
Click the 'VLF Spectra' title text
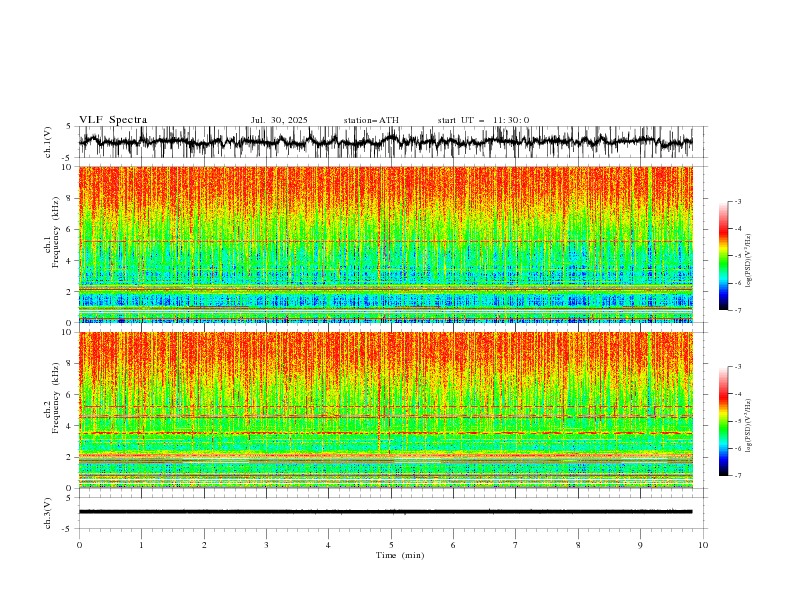pos(113,120)
